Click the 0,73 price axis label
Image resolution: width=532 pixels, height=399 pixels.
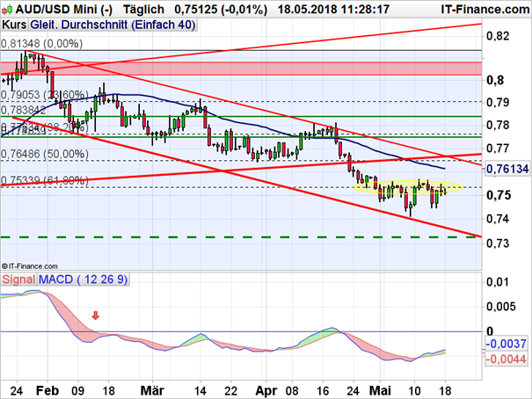coord(498,243)
